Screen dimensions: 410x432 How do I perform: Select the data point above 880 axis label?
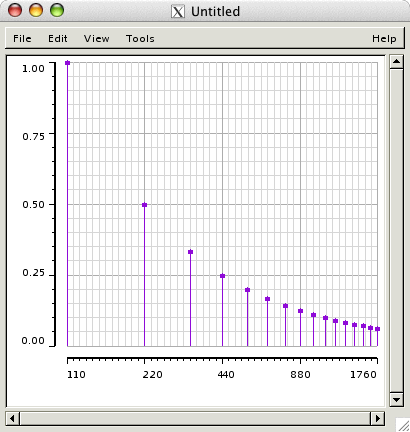tap(300, 311)
